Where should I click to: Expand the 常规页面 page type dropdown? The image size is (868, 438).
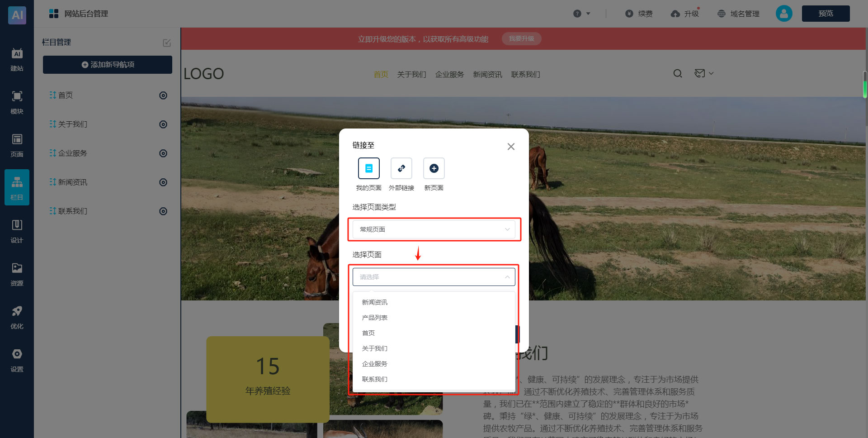[434, 229]
